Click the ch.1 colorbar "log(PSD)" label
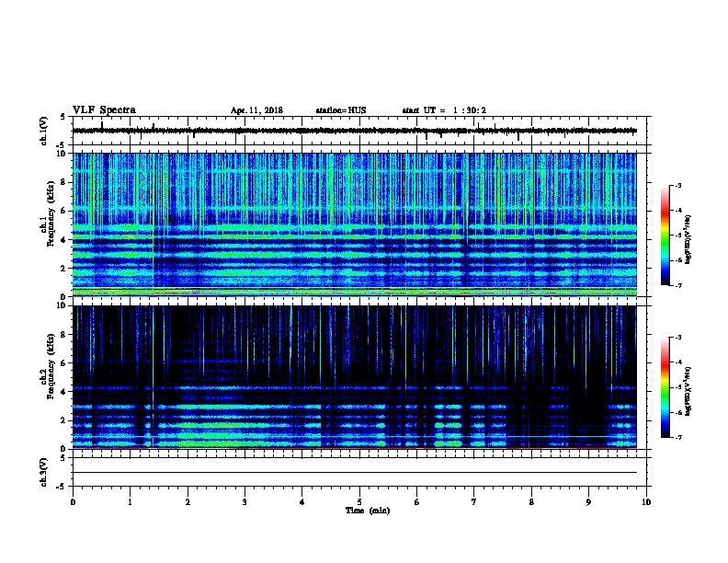The height and width of the screenshot is (563, 728). tap(688, 240)
